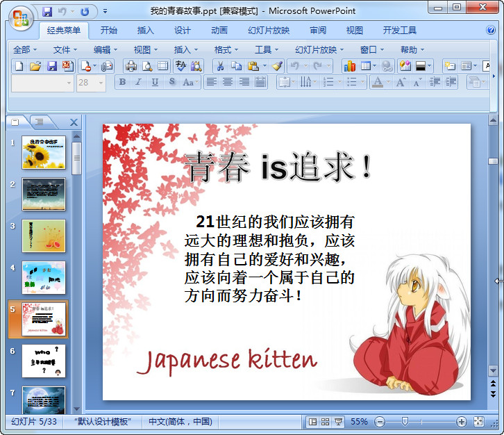Click the Print icon in toolbar

pos(131,66)
